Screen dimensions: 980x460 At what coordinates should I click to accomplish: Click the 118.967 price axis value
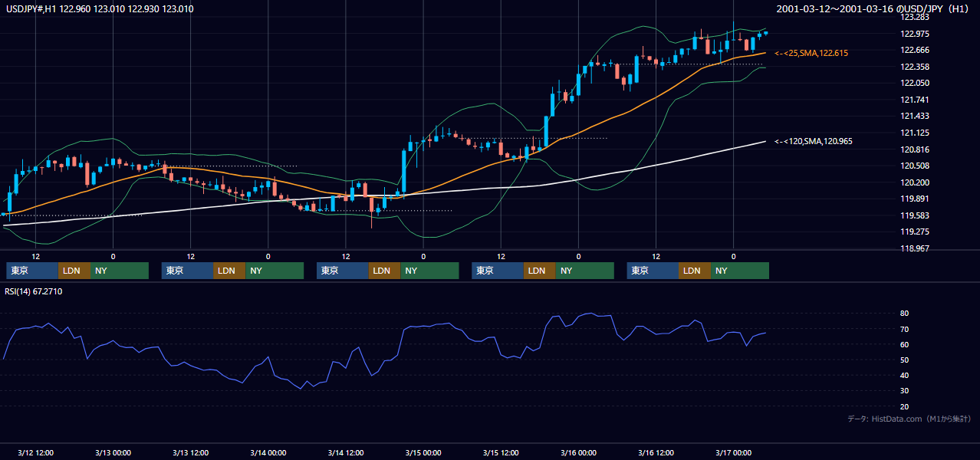point(916,248)
